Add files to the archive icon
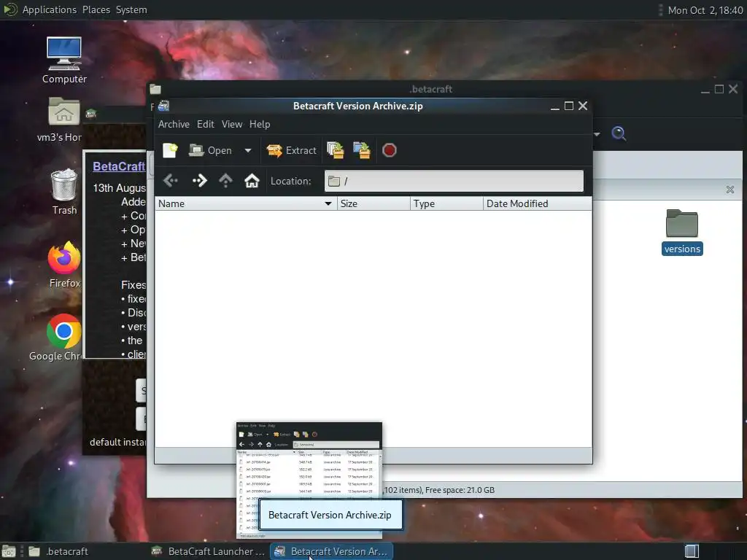This screenshot has width=747, height=560. tap(336, 150)
